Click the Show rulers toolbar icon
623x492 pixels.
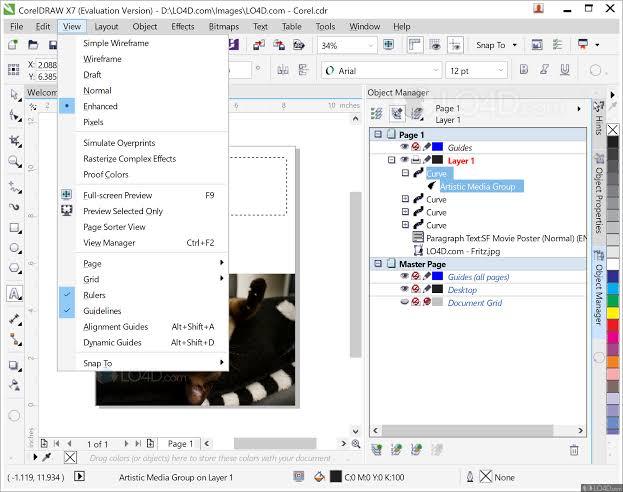click(x=415, y=45)
